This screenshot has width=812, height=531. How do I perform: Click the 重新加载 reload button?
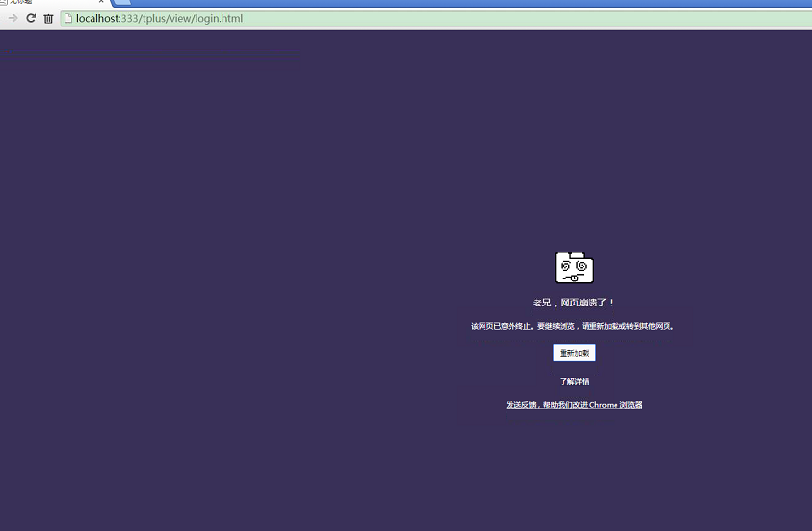coord(574,353)
